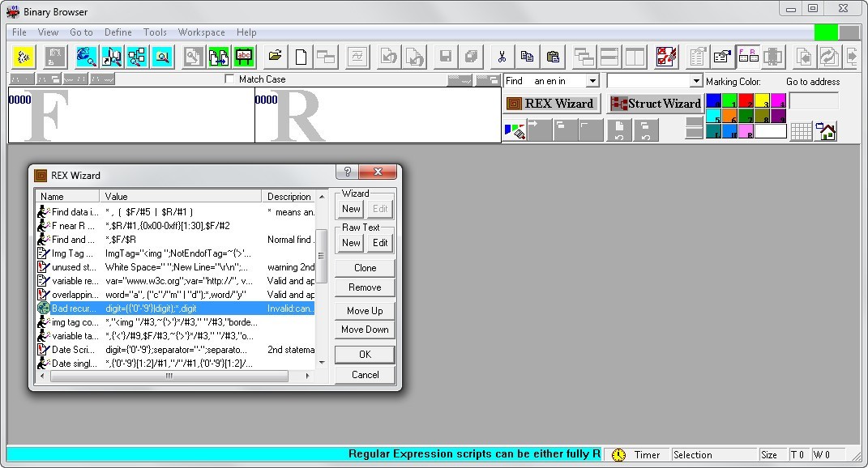
Task: Pick the orange marking color 6
Action: click(x=729, y=116)
